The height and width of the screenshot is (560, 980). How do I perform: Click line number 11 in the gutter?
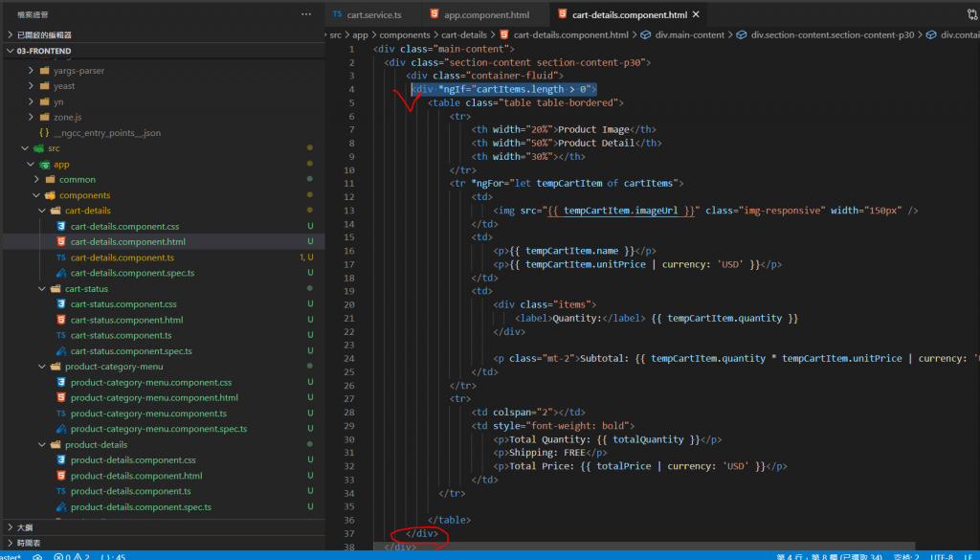tap(348, 184)
